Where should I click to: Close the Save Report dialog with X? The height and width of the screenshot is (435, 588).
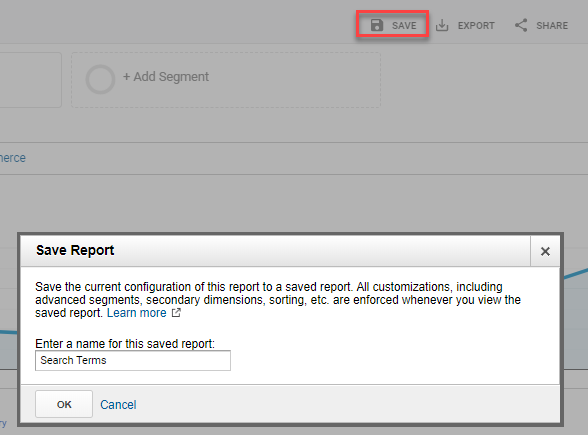click(x=545, y=251)
